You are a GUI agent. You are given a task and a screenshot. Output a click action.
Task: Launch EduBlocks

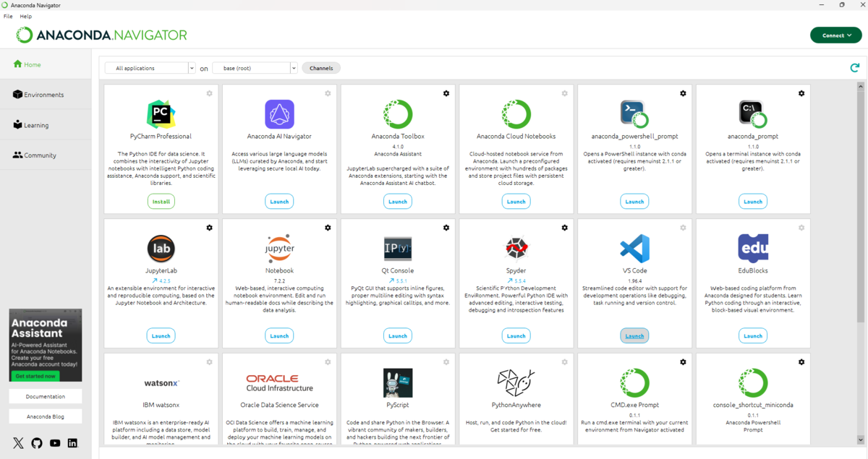(753, 336)
